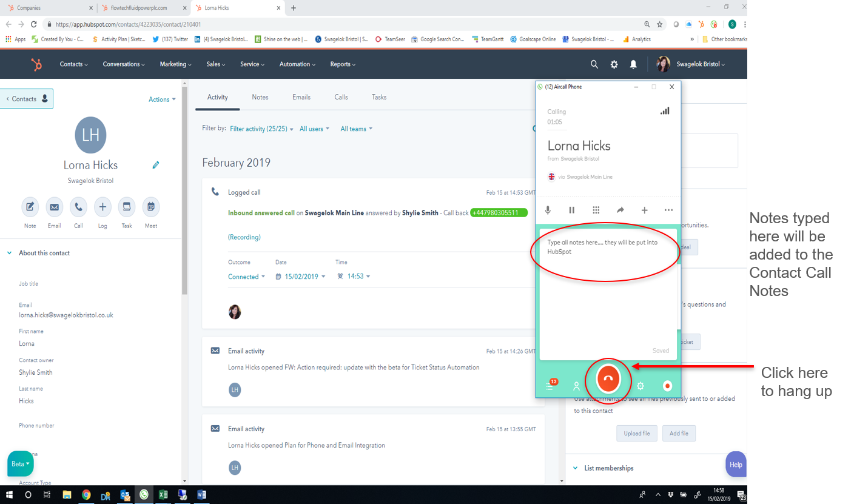Viewport: 854px width, 504px height.
Task: Reload the page in Chrome
Action: (x=35, y=24)
